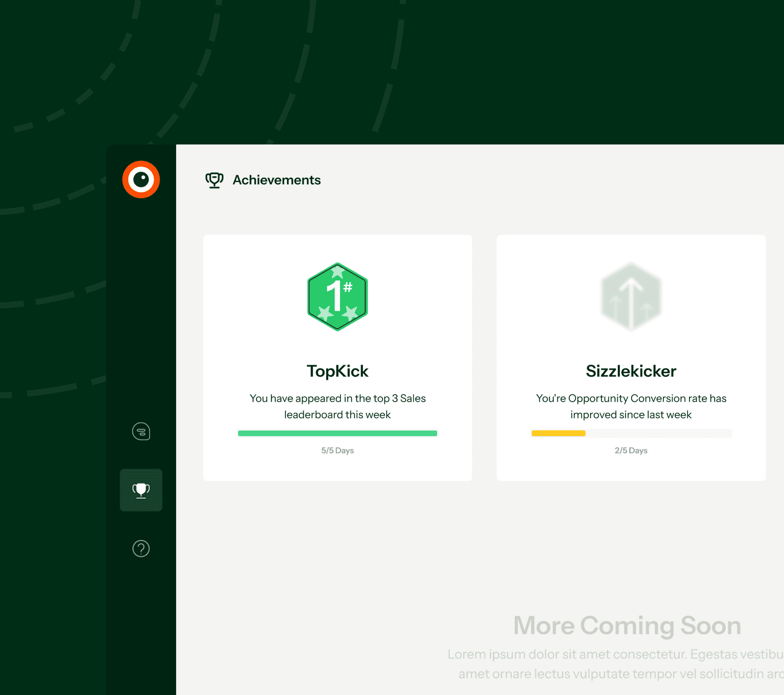This screenshot has height=695, width=784.
Task: Click the More Coming Soon heading
Action: (627, 625)
